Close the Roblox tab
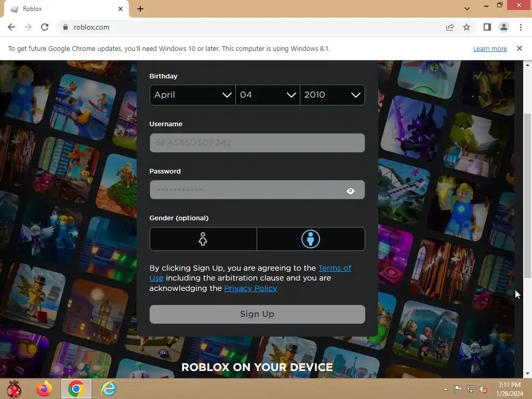This screenshot has width=532, height=399. tap(121, 9)
